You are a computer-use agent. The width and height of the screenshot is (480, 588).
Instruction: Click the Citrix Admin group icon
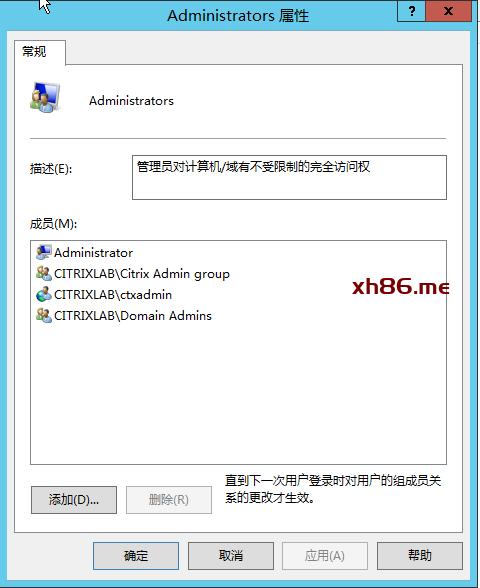pyautogui.click(x=44, y=273)
